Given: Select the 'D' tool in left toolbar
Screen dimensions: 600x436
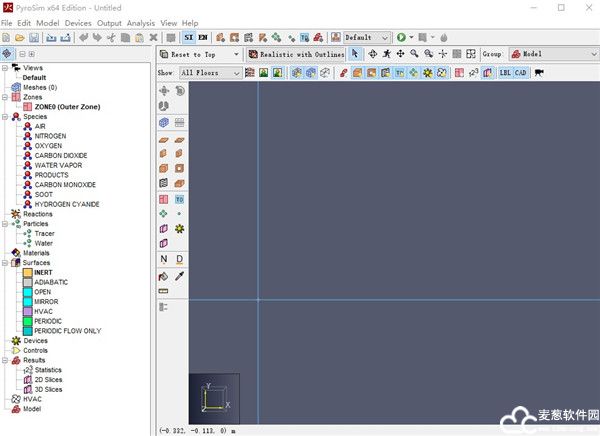Looking at the screenshot, I should [x=180, y=259].
